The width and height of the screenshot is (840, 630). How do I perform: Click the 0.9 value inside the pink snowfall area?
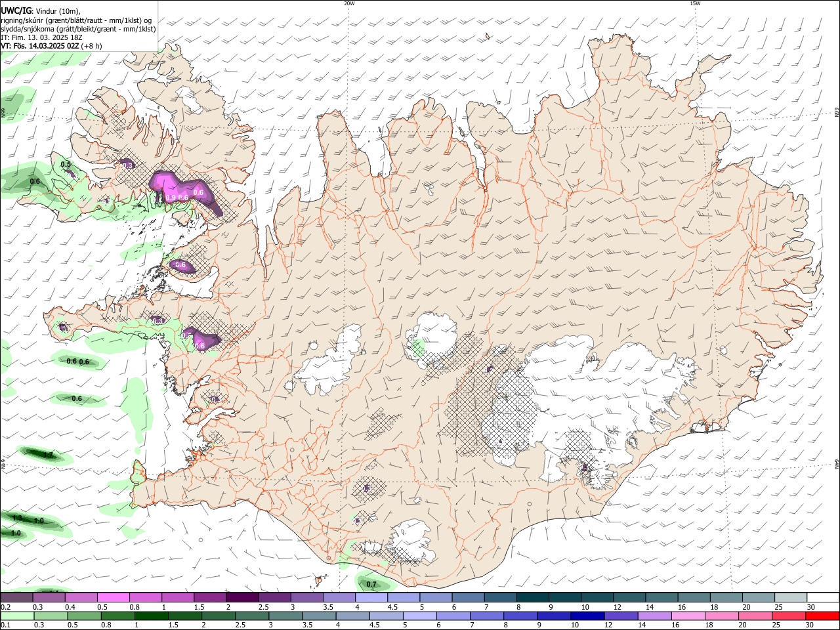click(171, 197)
